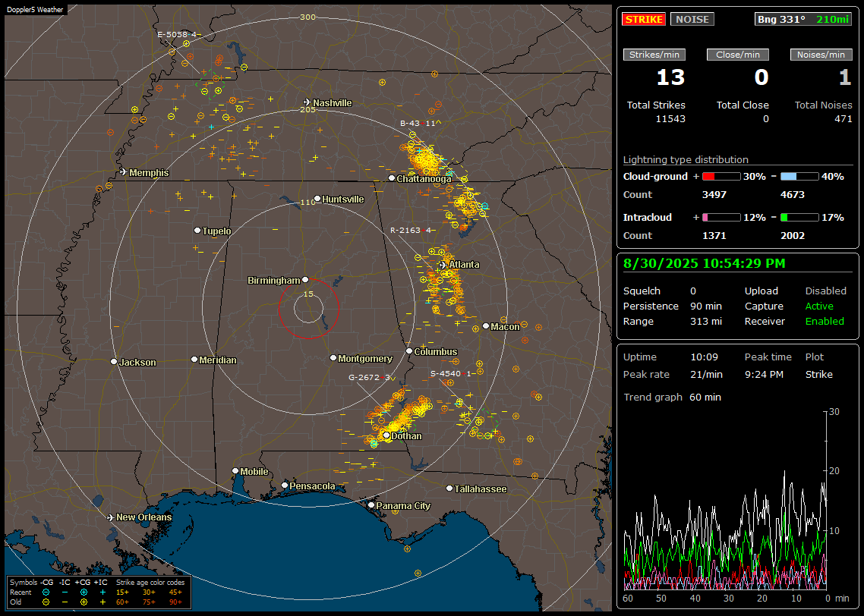The image size is (864, 616).
Task: Click the Pensacola city marker
Action: [x=285, y=485]
